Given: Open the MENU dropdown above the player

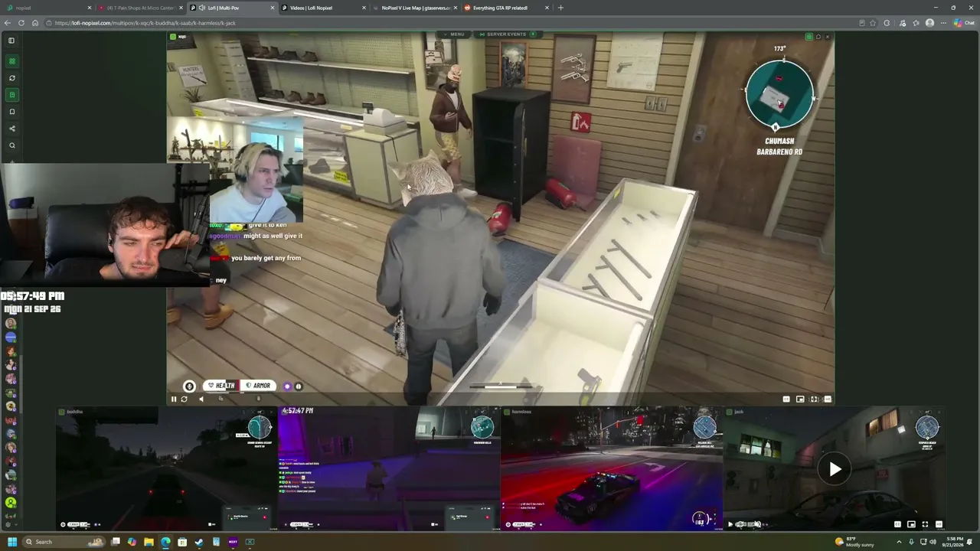Looking at the screenshot, I should tap(454, 34).
